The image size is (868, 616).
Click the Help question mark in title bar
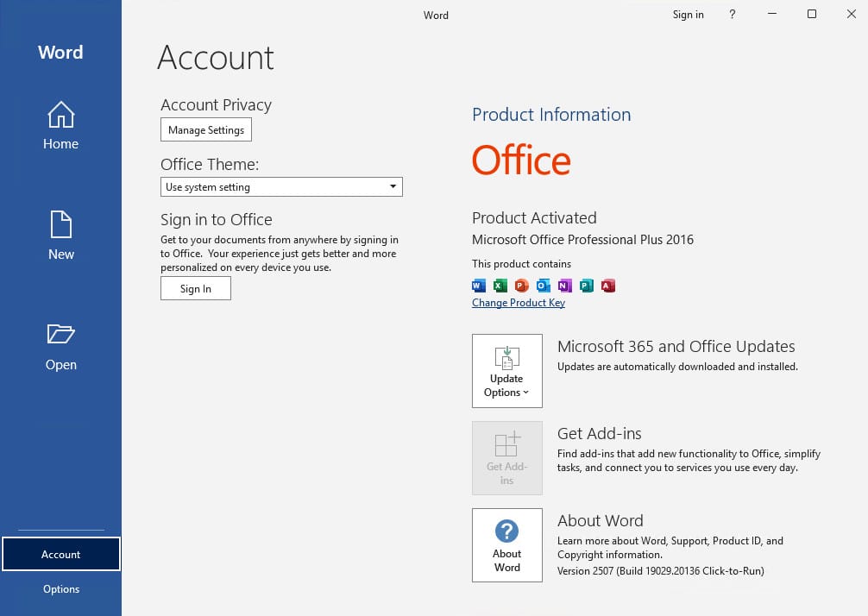point(733,15)
